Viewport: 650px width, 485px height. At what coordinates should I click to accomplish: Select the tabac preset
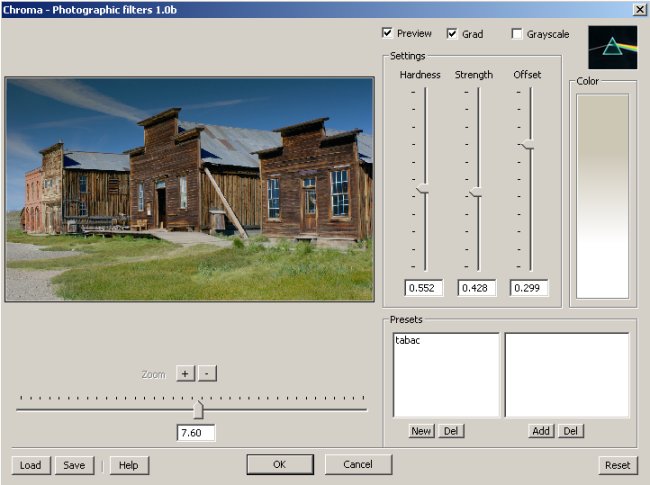[x=407, y=340]
